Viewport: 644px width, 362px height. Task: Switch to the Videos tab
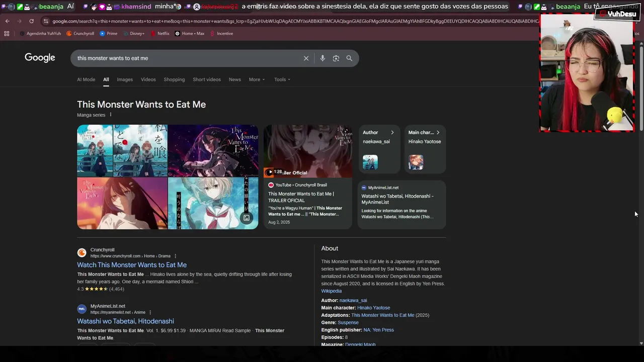148,79
